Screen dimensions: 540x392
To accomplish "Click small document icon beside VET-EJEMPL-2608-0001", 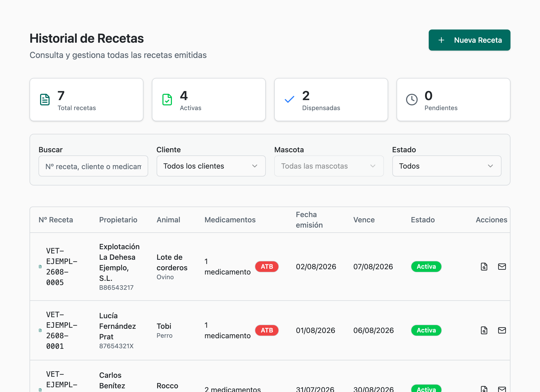I will pos(40,330).
